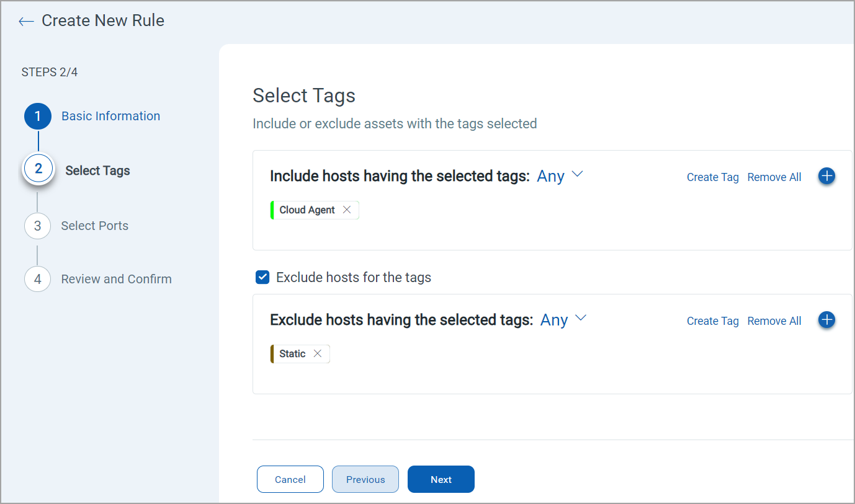Remove the Cloud Agent tag
The image size is (855, 504).
(x=347, y=210)
